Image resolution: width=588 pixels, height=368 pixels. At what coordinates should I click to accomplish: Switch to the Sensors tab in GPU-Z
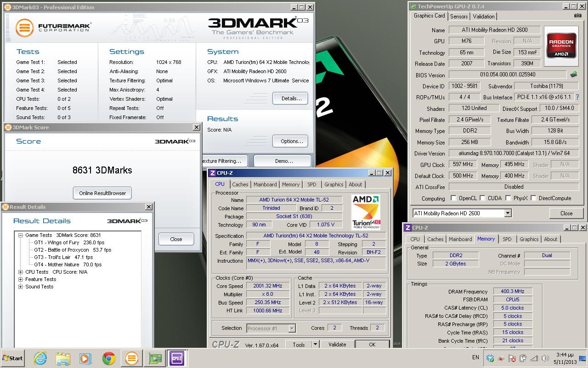458,17
